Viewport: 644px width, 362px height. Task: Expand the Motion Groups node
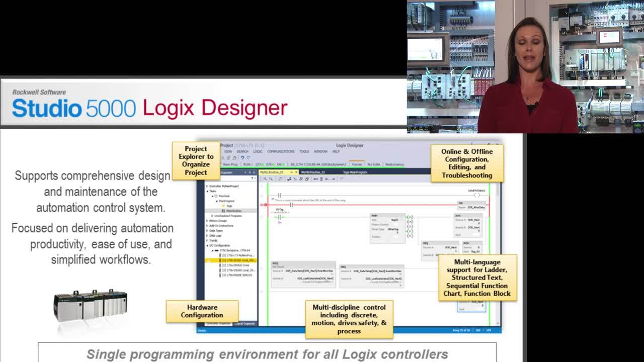pyautogui.click(x=207, y=221)
